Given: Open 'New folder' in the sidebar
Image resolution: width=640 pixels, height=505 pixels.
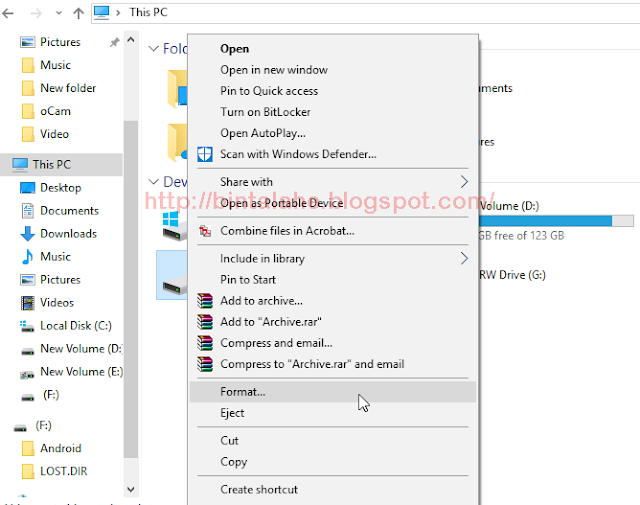Looking at the screenshot, I should pos(68,88).
